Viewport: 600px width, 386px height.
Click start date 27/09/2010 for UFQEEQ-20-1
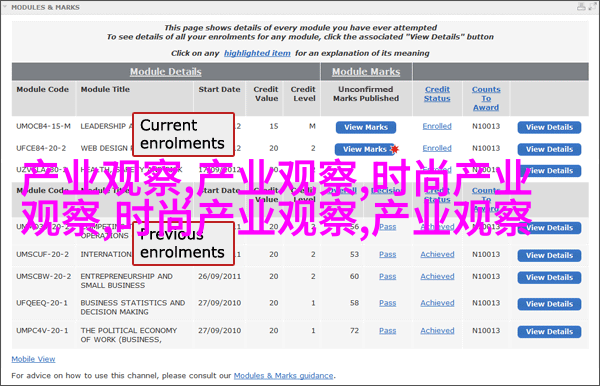[x=219, y=303]
